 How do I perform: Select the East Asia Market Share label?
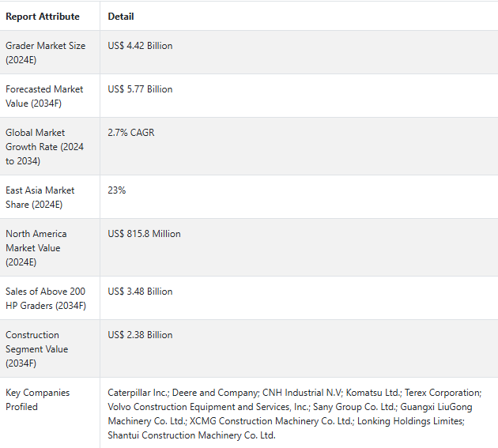[40, 198]
